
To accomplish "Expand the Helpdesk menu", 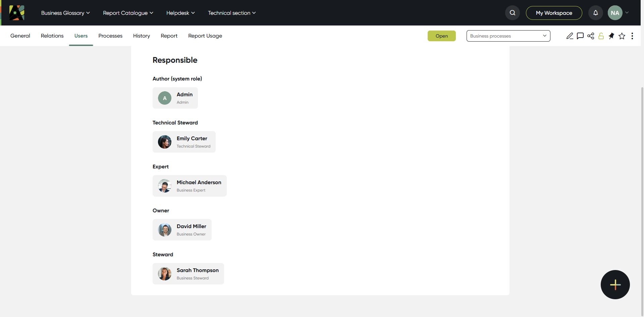I will point(180,13).
